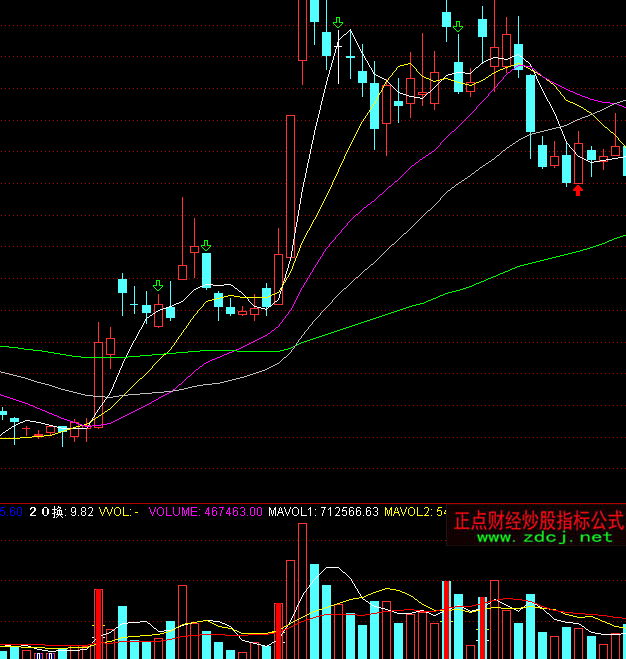This screenshot has height=659, width=626.
Task: Select the first solid red volume bar
Action: (99, 622)
